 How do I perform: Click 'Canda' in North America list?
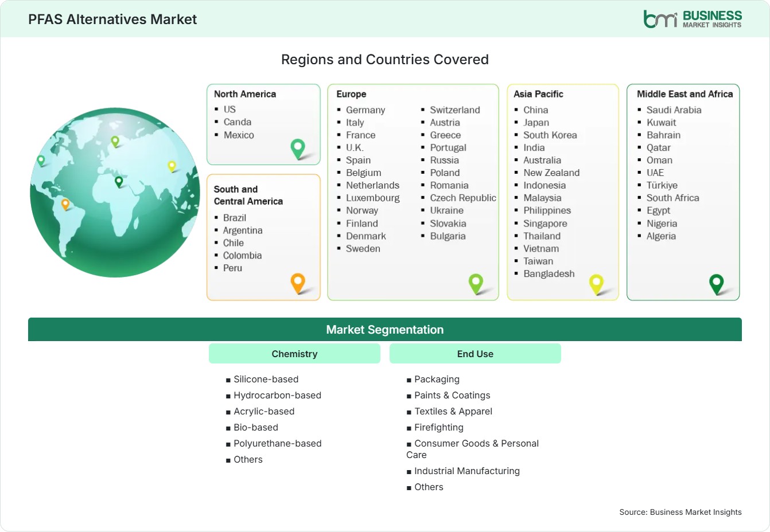click(238, 122)
